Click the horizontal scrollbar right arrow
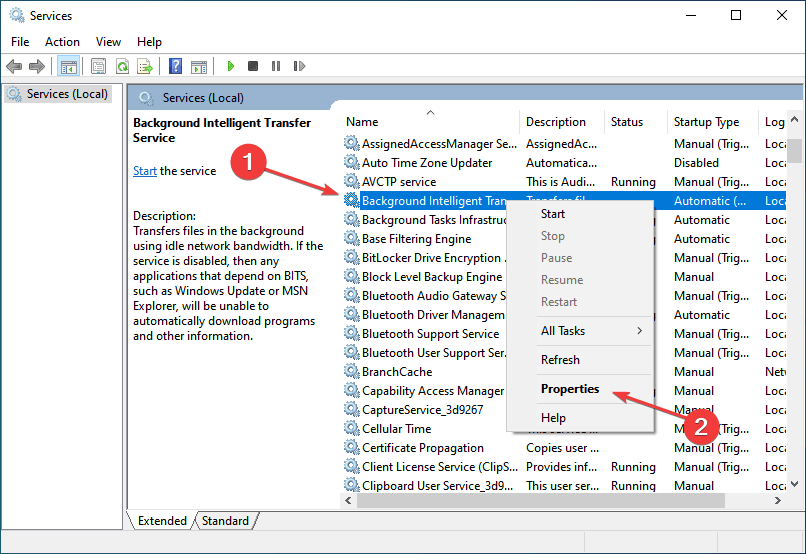This screenshot has height=554, width=806. point(778,500)
